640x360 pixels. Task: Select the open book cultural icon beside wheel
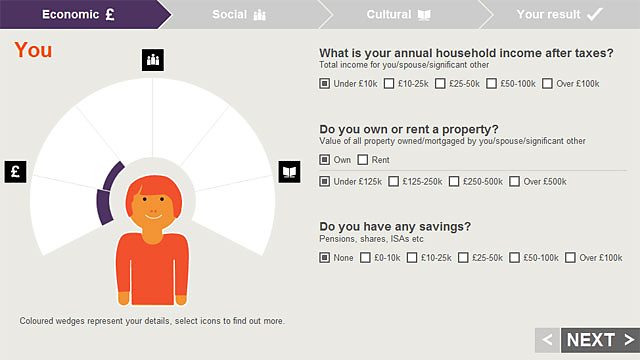pyautogui.click(x=289, y=171)
